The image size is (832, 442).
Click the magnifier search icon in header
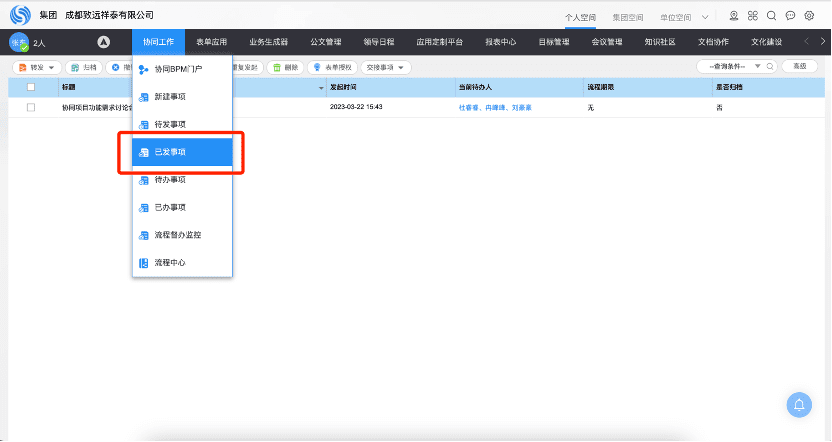click(772, 16)
